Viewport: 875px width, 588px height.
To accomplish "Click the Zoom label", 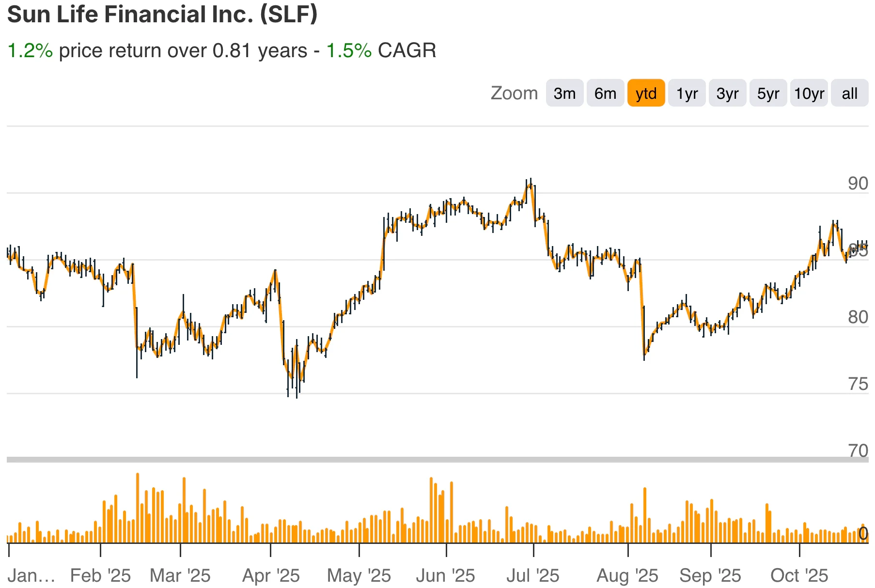I will click(515, 93).
